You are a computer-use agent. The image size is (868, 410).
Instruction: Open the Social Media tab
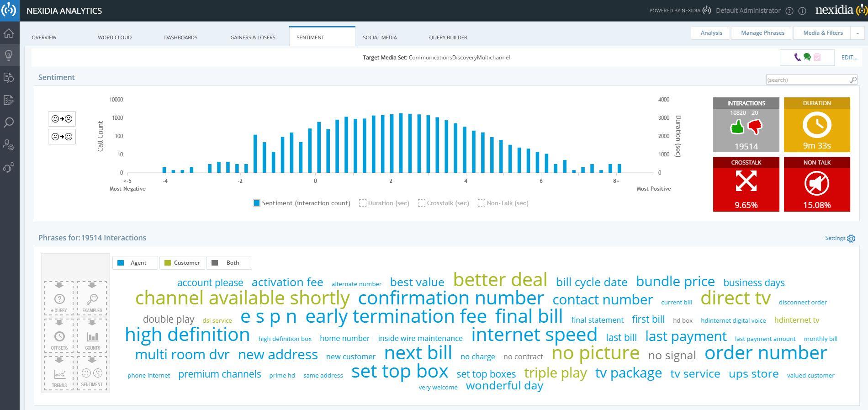tap(380, 37)
